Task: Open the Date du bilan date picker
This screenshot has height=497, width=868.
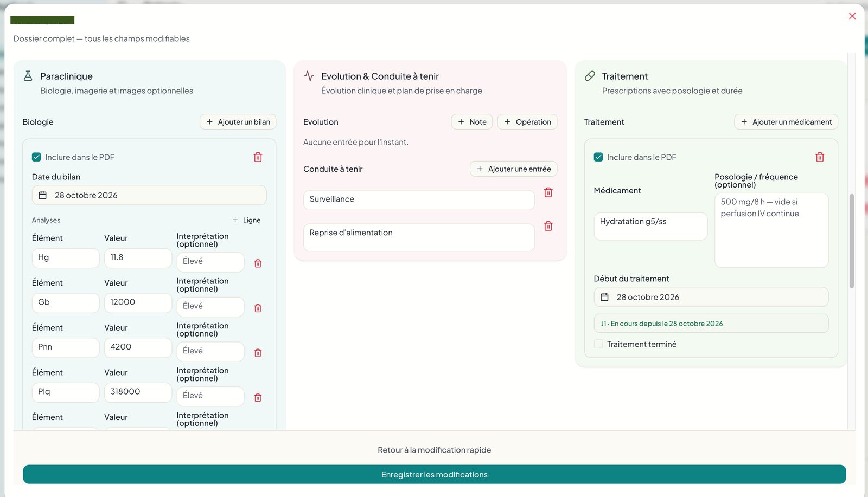Action: [x=149, y=195]
